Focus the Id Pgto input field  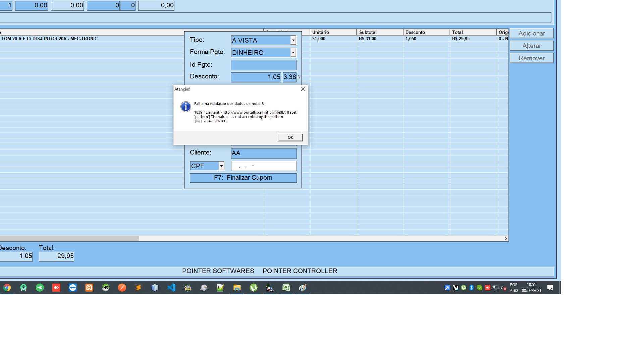[264, 65]
